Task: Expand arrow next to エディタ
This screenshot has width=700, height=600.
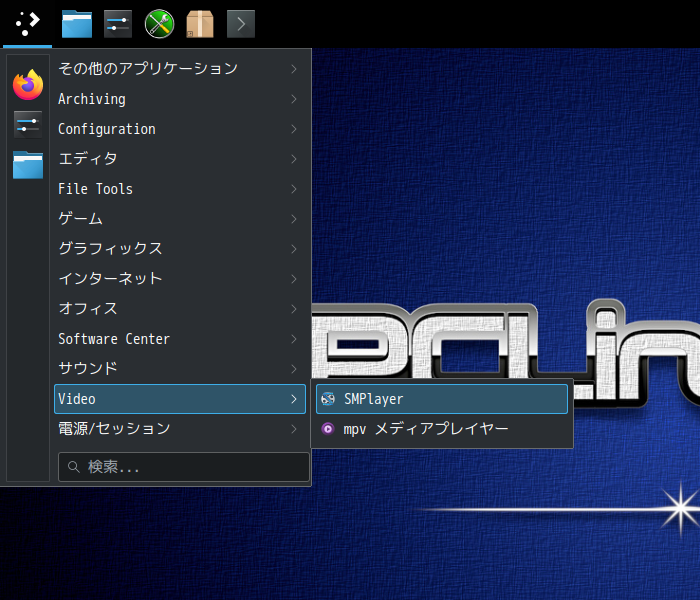Action: click(294, 159)
